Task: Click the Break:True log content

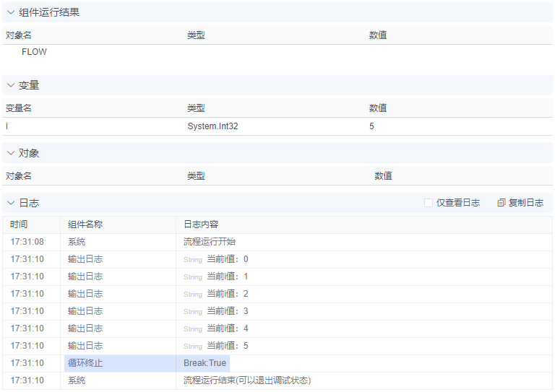Action: point(205,363)
